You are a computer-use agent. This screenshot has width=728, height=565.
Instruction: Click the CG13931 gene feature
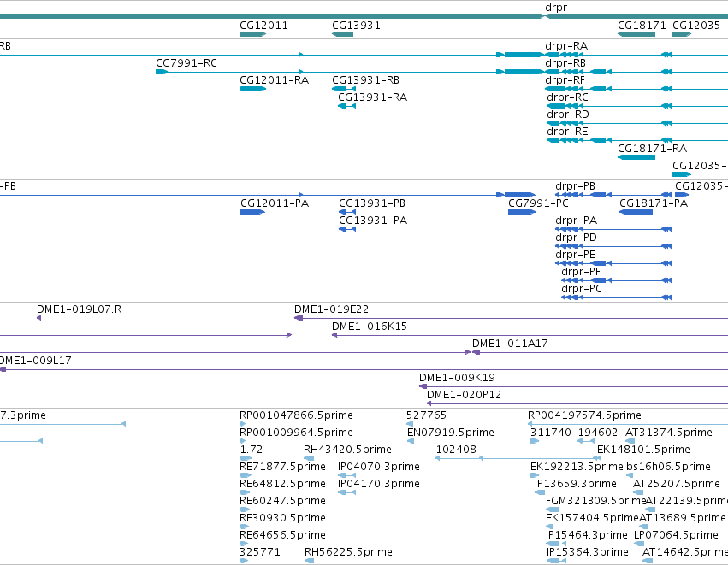click(343, 34)
